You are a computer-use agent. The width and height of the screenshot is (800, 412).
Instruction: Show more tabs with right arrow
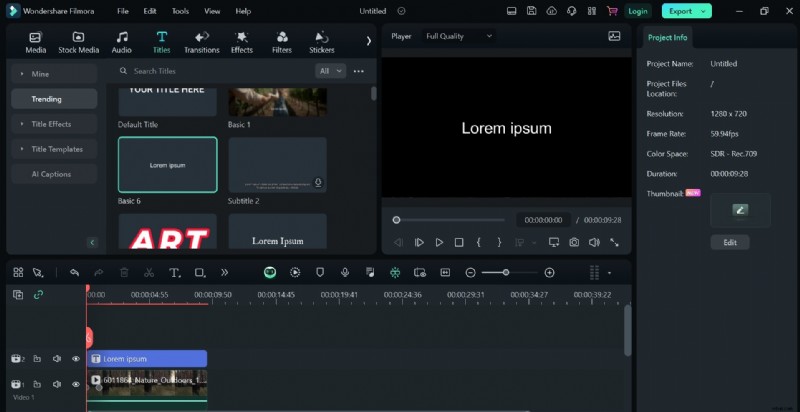(368, 41)
